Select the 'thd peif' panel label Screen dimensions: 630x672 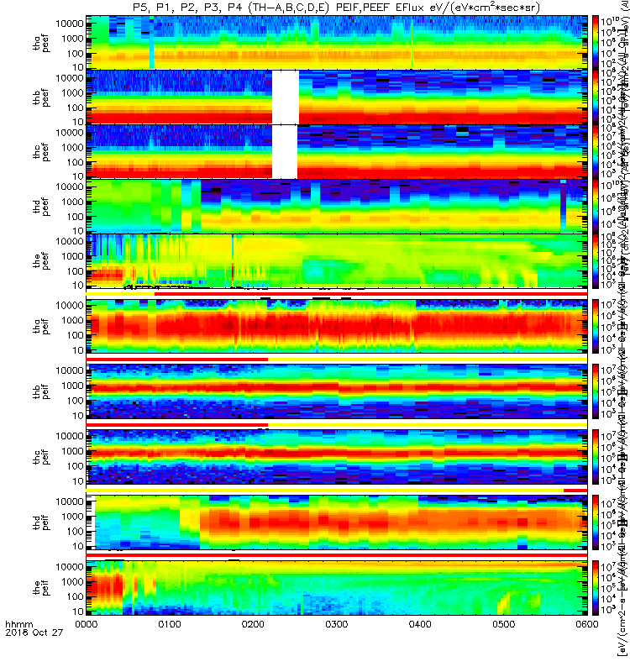[x=41, y=522]
